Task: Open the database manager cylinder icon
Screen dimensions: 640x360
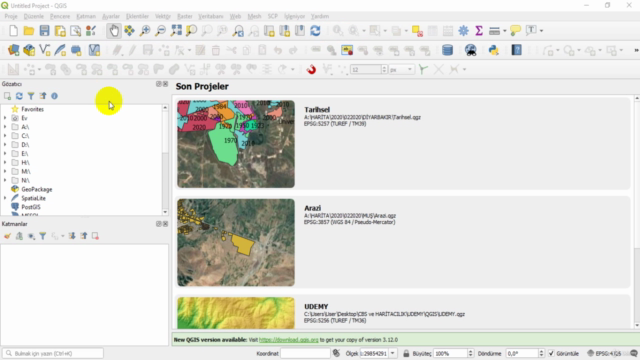Action: [x=447, y=50]
